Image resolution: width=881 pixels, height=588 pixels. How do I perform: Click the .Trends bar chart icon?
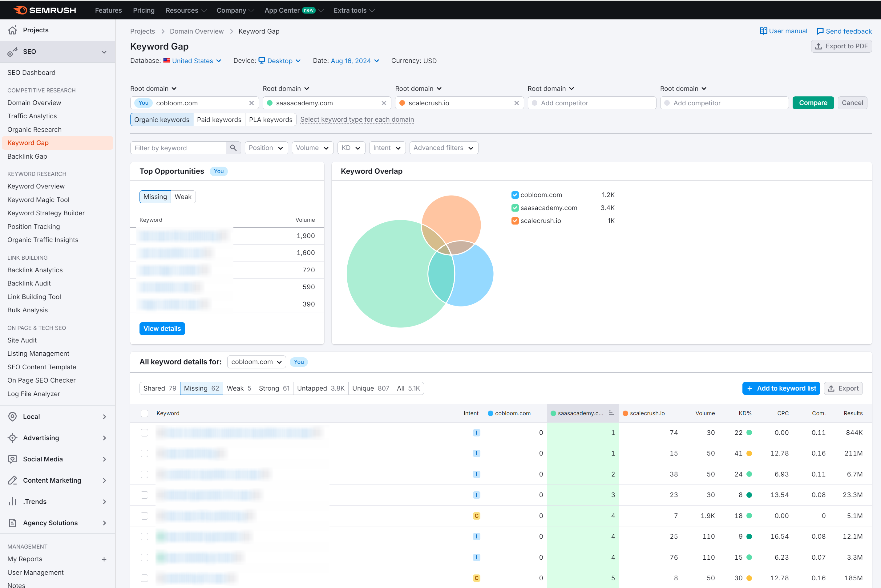12,502
